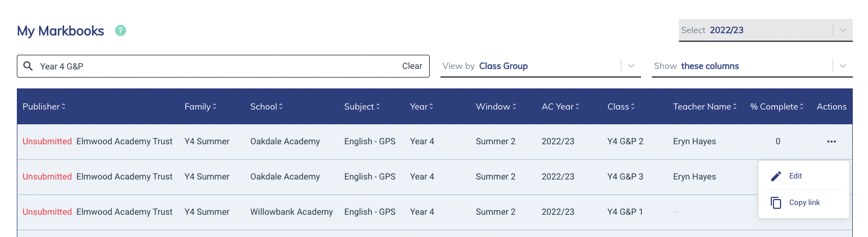Screen dimensions: 868x237
Task: Click the search magnifier icon
Action: pos(28,66)
